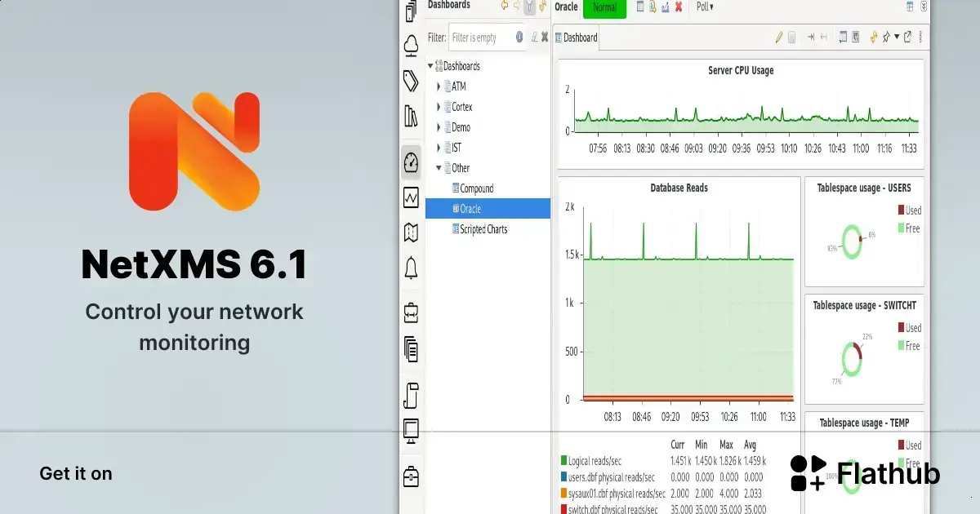Pin the dashboard view with the pin icon

(885, 37)
